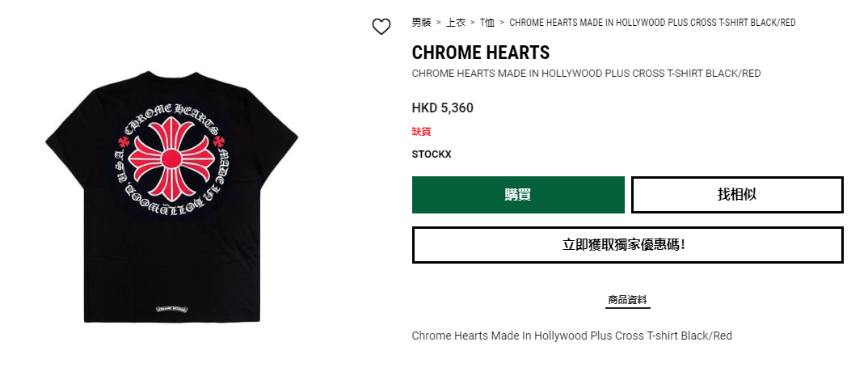Click the product name in the breadcrumb
Screen dimensions: 868x376
point(652,23)
